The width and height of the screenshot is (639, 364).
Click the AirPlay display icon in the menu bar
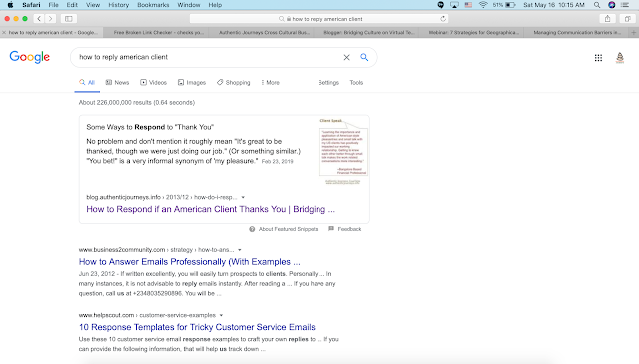(454, 5)
